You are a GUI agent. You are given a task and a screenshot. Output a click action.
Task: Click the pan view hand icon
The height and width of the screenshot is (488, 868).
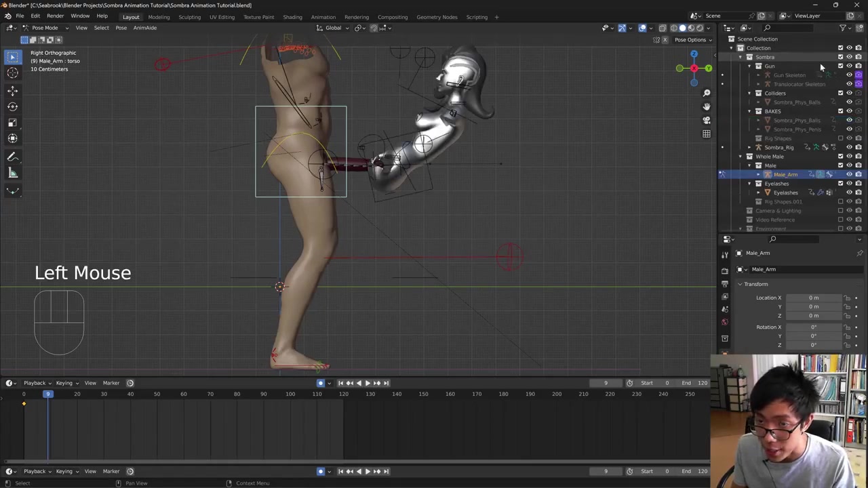tap(706, 106)
